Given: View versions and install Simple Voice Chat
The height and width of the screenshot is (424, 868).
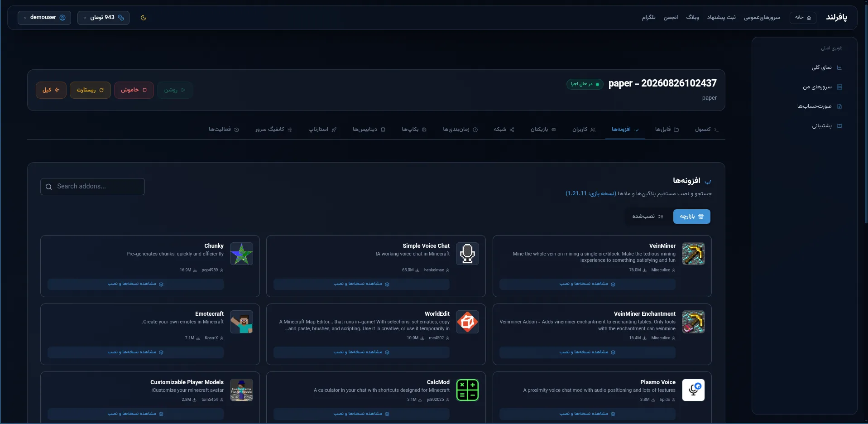Looking at the screenshot, I should click(361, 284).
